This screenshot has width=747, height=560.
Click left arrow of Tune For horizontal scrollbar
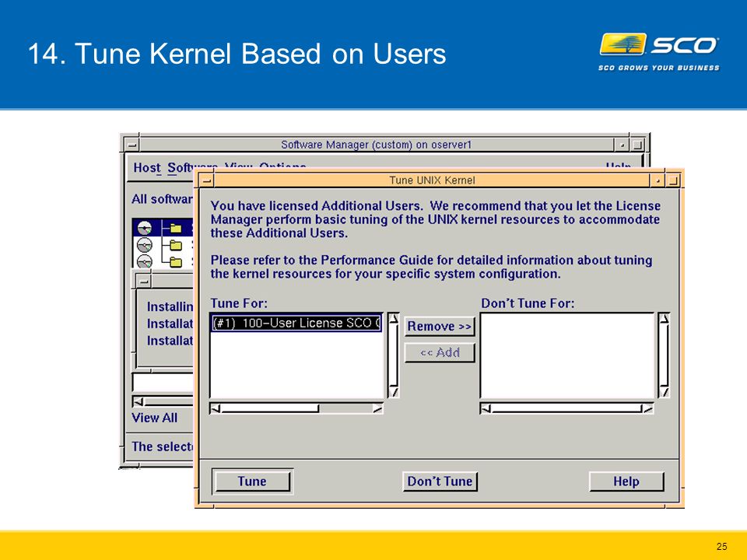[216, 408]
